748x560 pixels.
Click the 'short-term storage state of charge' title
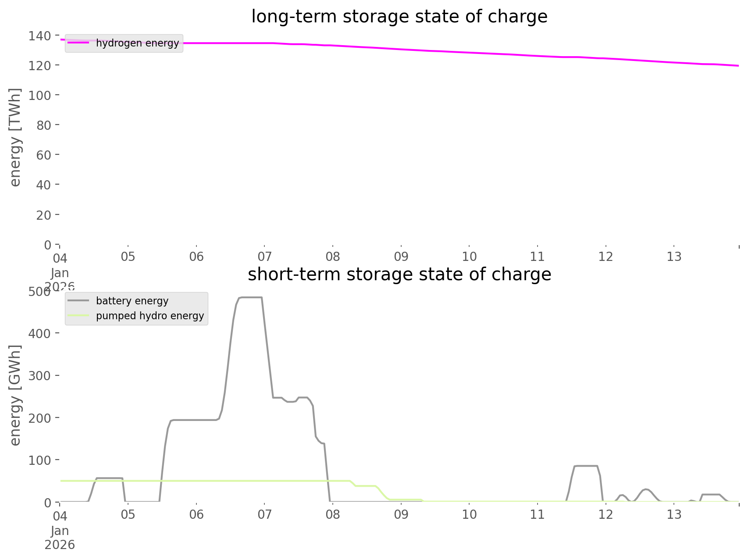pos(399,275)
